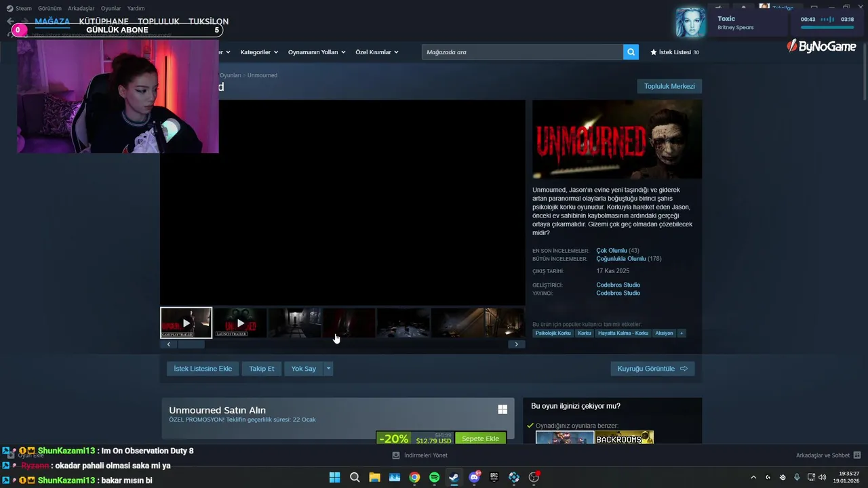Open the TUKSİLON profile tab
868x488 pixels.
[x=208, y=21]
